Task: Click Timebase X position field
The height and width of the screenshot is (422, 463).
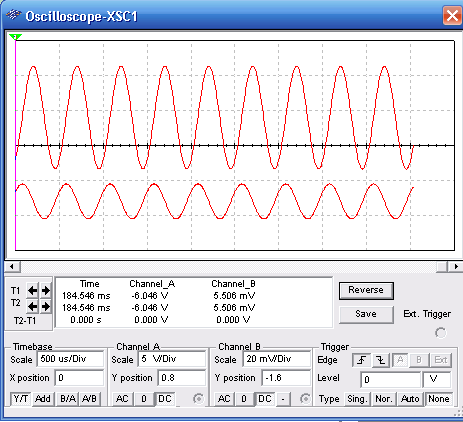Action: click(79, 378)
